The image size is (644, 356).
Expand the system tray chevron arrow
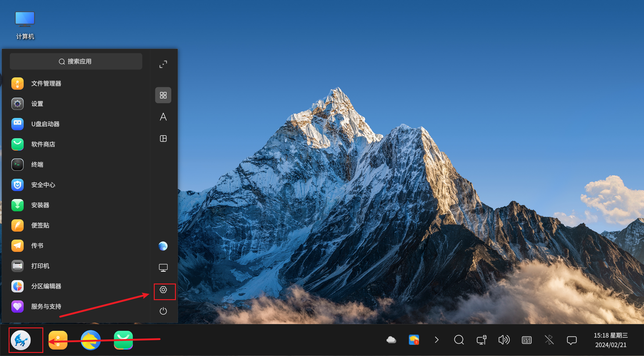(x=436, y=340)
